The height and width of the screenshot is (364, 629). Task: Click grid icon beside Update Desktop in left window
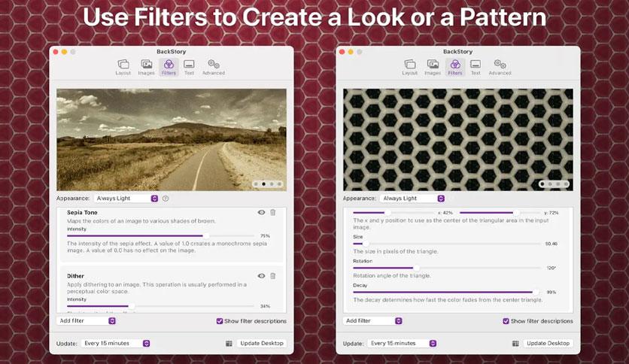(229, 344)
